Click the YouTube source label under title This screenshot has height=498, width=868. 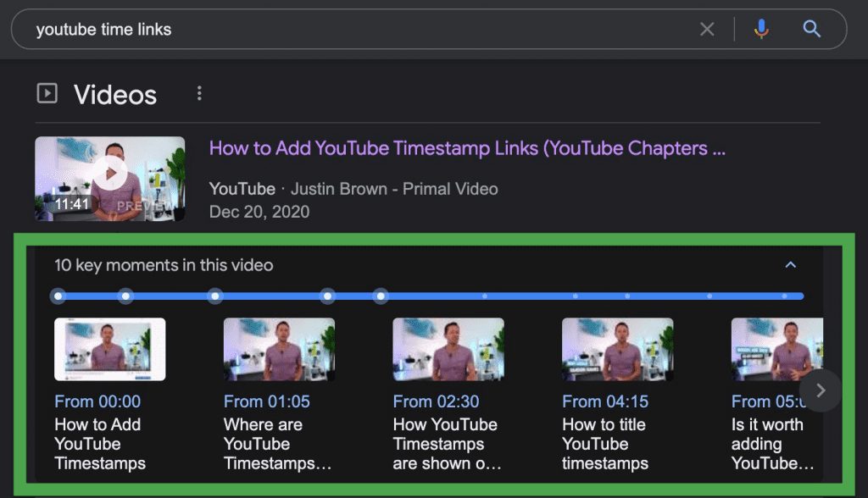[242, 189]
